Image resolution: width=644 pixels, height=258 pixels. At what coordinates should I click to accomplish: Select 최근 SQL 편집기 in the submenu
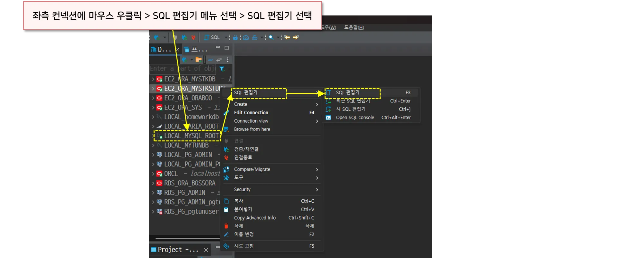point(371,101)
